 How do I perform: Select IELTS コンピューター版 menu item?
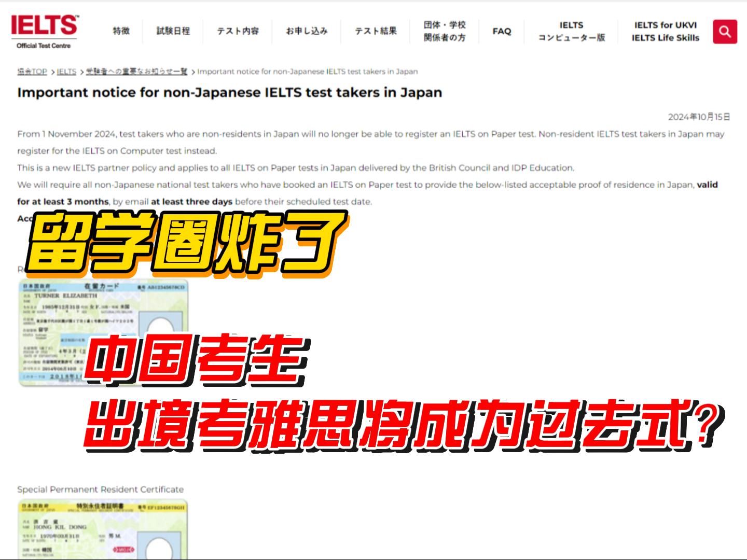click(571, 31)
